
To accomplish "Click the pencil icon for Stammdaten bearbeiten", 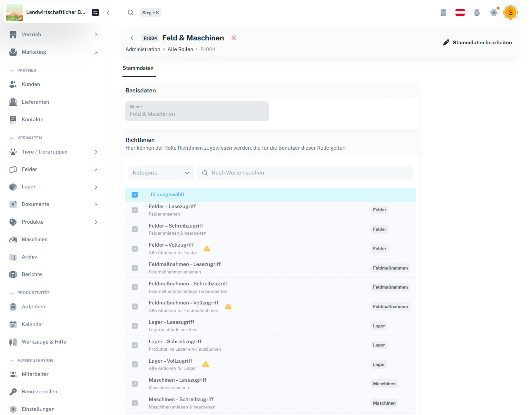I will click(446, 42).
